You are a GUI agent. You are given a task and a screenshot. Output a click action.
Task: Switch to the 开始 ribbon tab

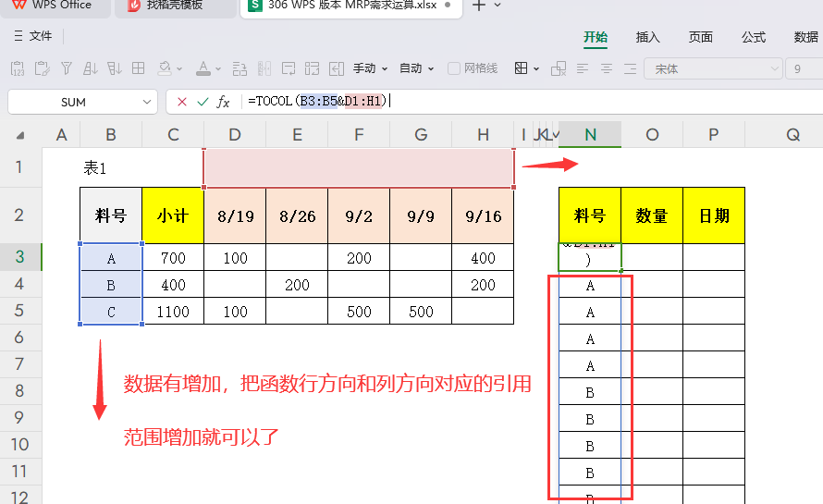(596, 37)
